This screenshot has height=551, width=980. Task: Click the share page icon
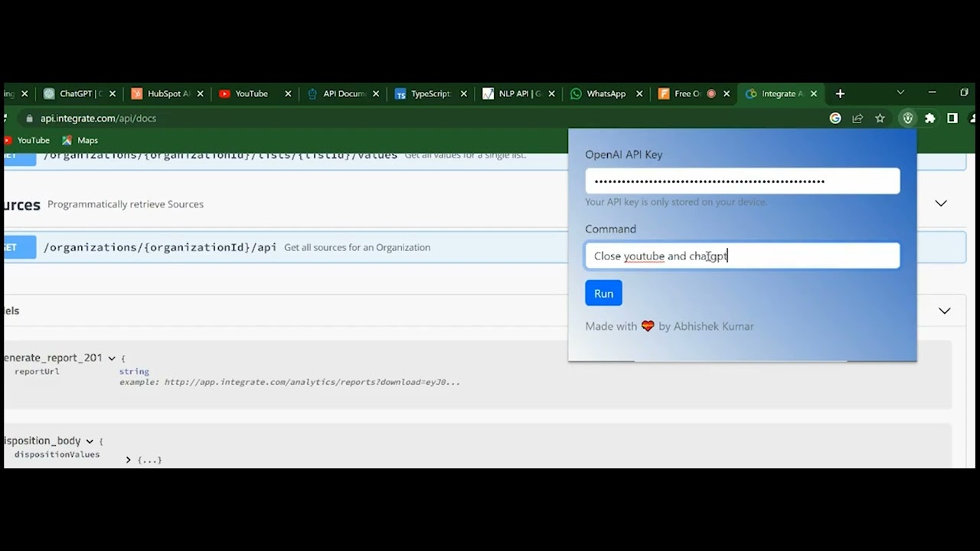point(857,118)
